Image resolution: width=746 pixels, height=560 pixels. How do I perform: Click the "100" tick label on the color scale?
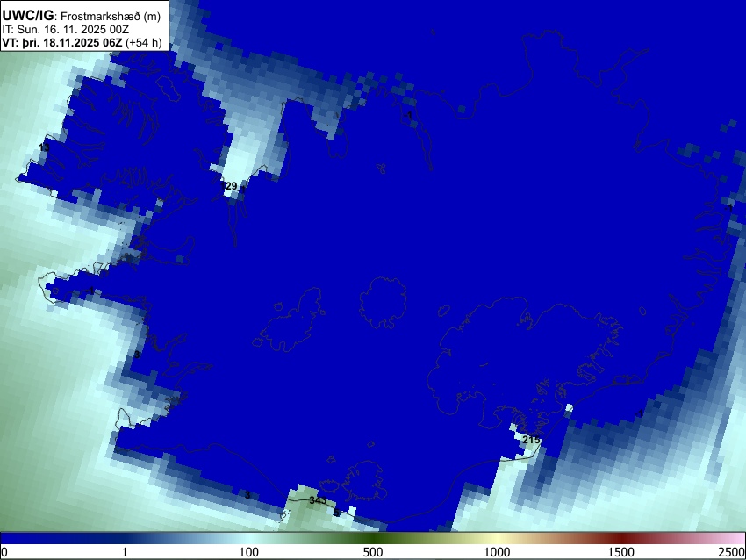(248, 552)
